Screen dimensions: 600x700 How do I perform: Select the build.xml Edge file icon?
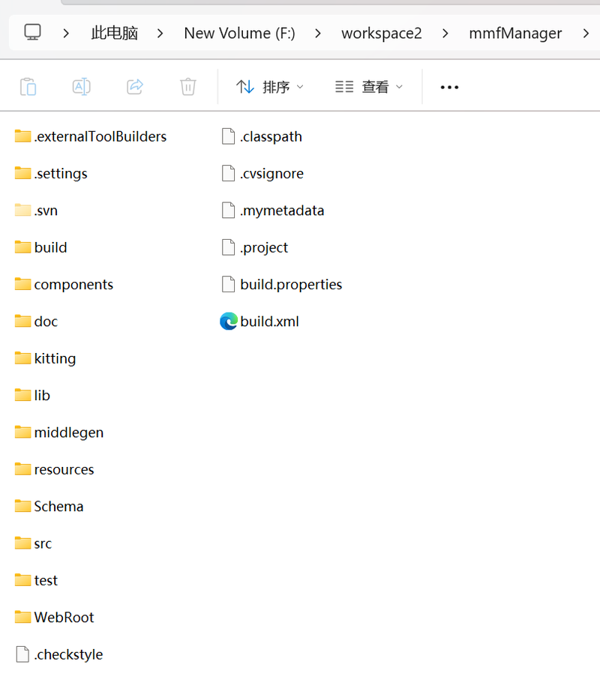[228, 322]
